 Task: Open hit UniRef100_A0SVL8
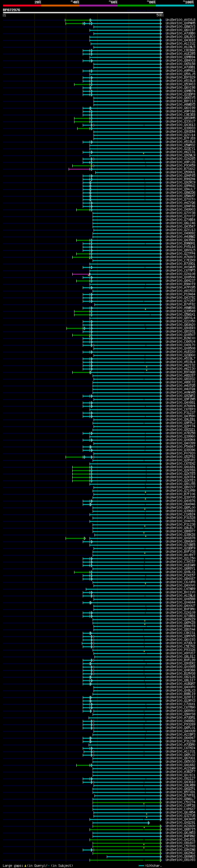pyautogui.click(x=180, y=20)
